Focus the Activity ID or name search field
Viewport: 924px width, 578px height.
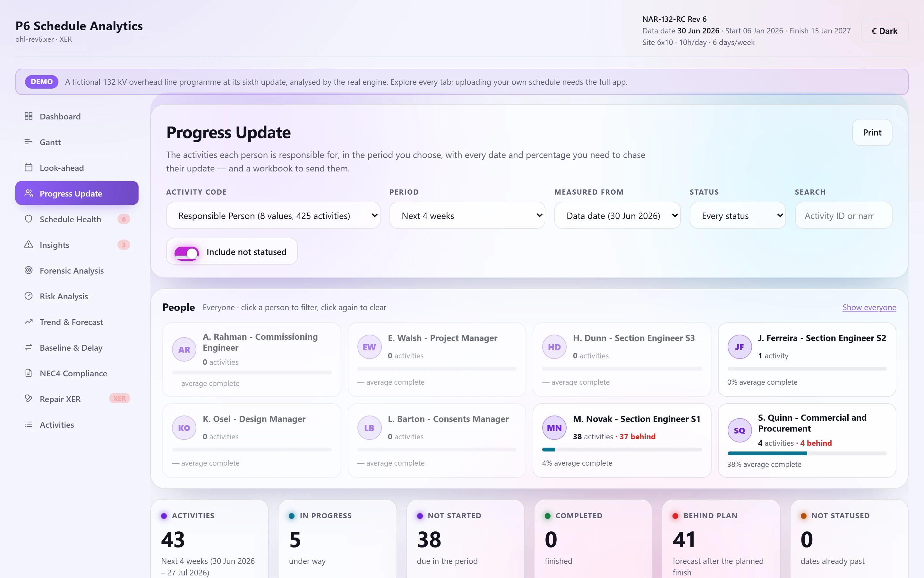tap(843, 215)
